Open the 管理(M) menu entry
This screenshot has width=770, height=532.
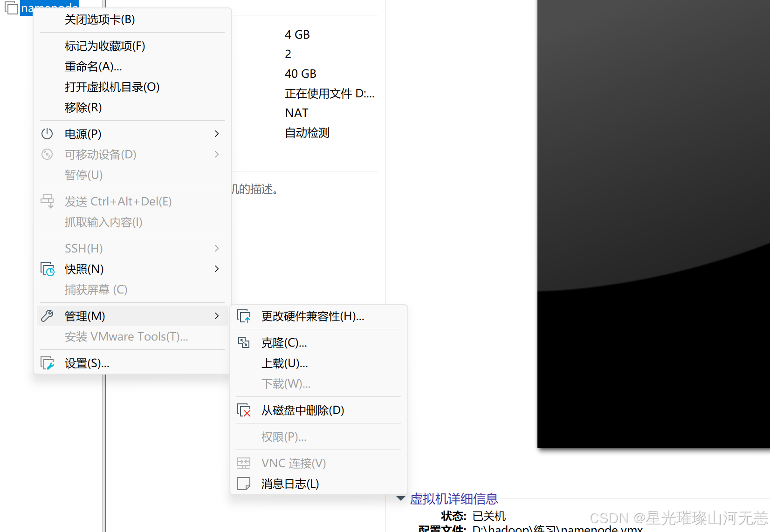[132, 316]
